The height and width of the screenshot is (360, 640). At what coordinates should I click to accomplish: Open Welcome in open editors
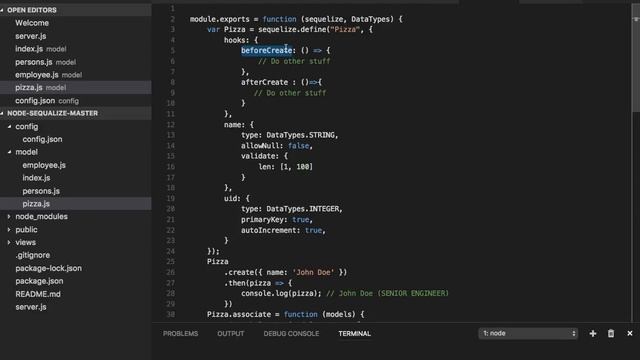pos(32,23)
